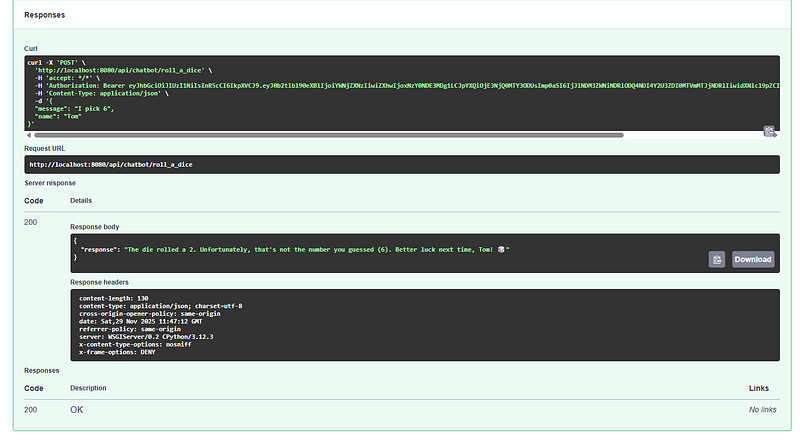Click the server WSGIServer header line
Viewport: 800px width, 443px height.
click(146, 337)
